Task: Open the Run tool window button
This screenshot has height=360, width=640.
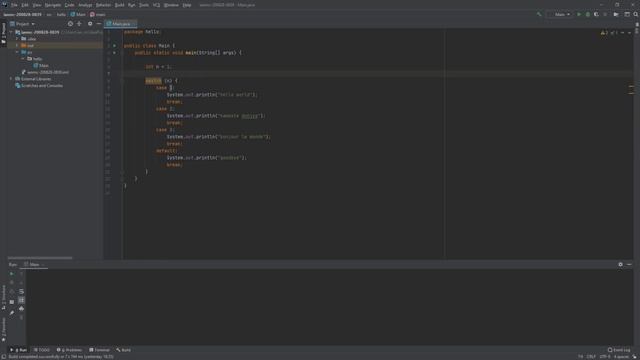Action: pyautogui.click(x=18, y=350)
